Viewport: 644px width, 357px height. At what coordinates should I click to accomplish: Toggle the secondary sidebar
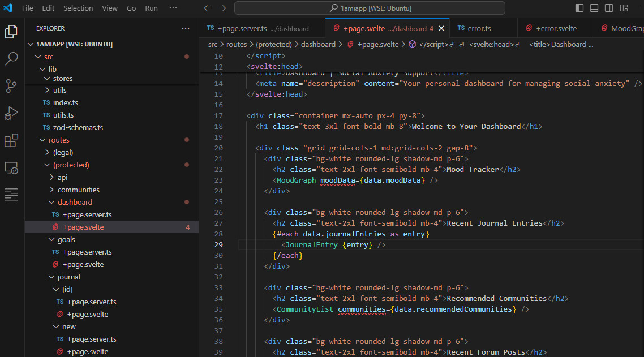(x=608, y=7)
